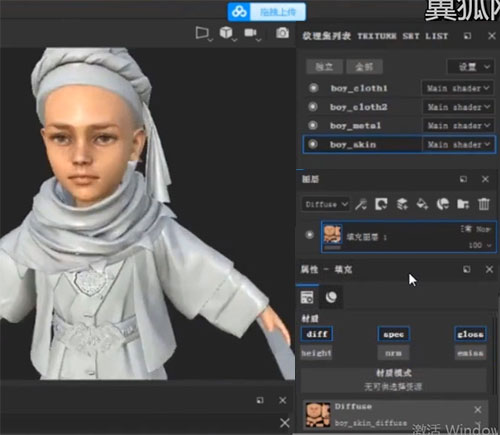Toggle the spec channel button
500x435 pixels.
click(394, 334)
